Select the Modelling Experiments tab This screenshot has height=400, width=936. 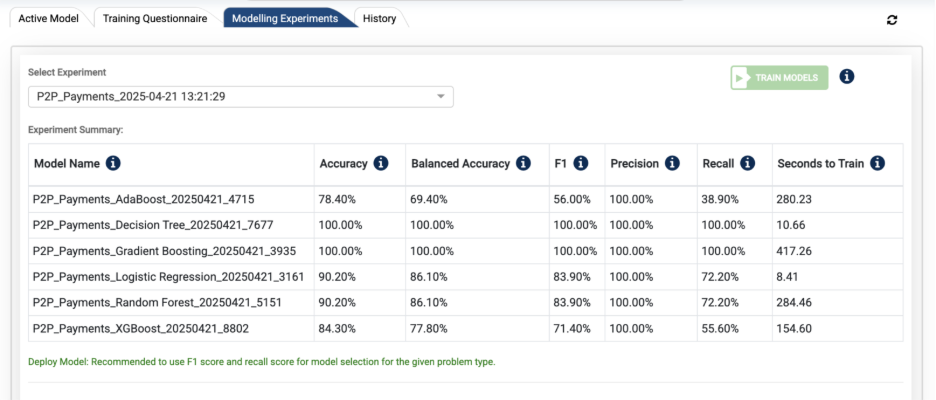284,19
